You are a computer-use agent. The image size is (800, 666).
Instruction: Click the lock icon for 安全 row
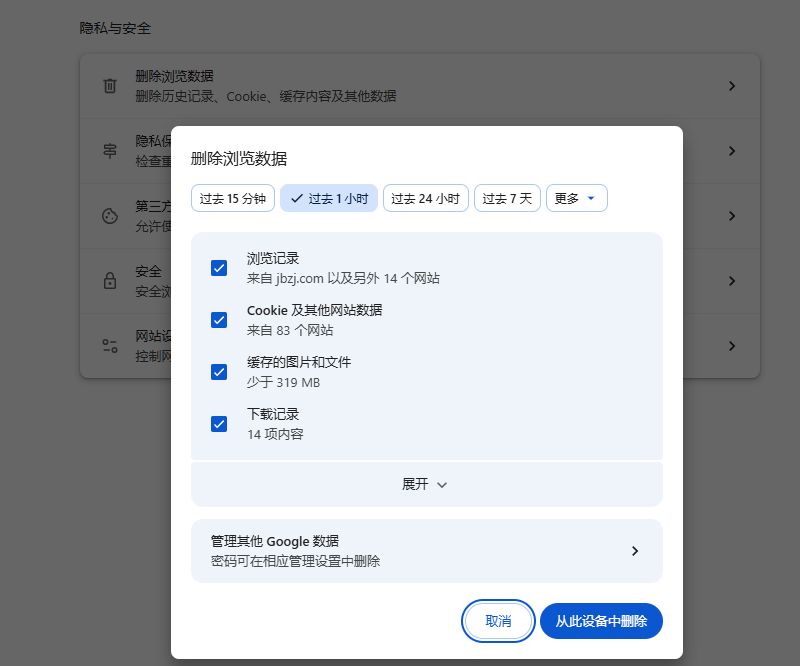point(110,281)
